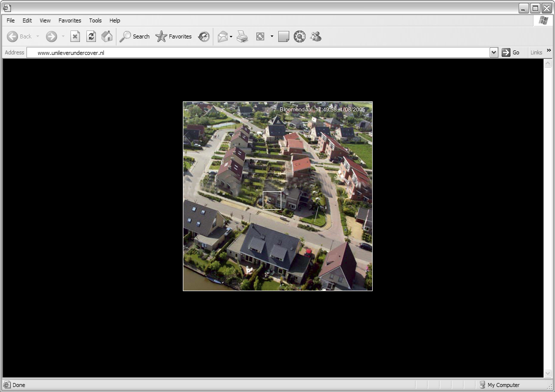Expand the Address bar dropdown list

pyautogui.click(x=494, y=53)
